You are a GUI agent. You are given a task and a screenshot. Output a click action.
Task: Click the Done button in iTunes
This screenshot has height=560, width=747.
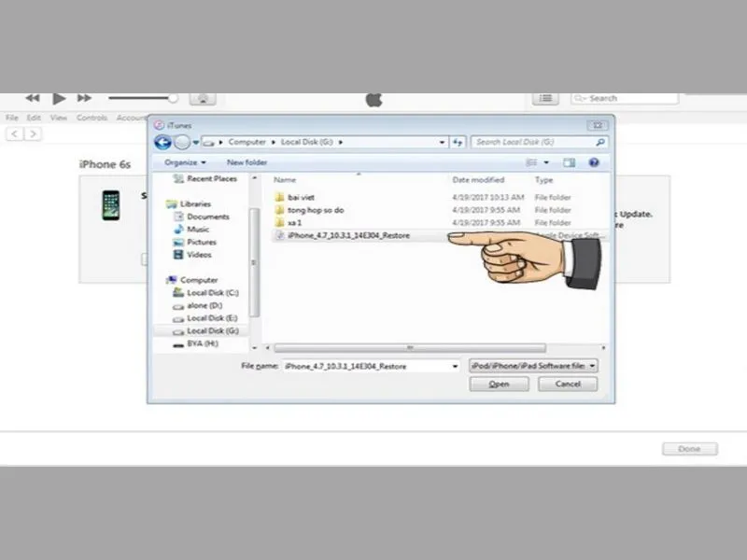(x=689, y=449)
